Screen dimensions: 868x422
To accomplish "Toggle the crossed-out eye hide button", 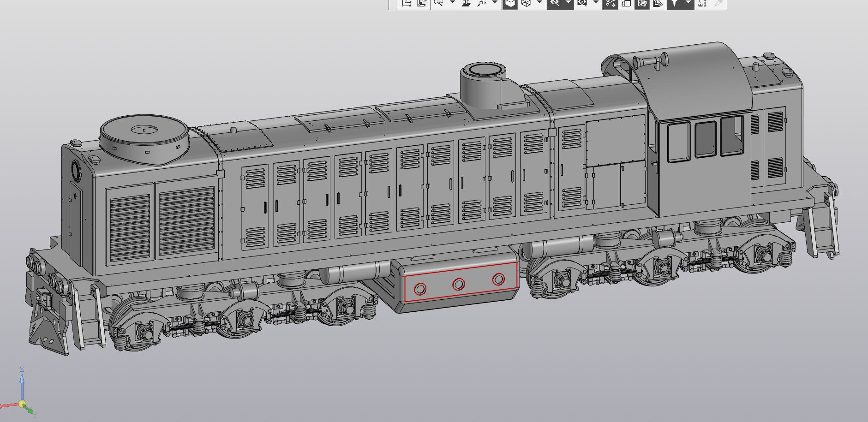I will pos(555,3).
